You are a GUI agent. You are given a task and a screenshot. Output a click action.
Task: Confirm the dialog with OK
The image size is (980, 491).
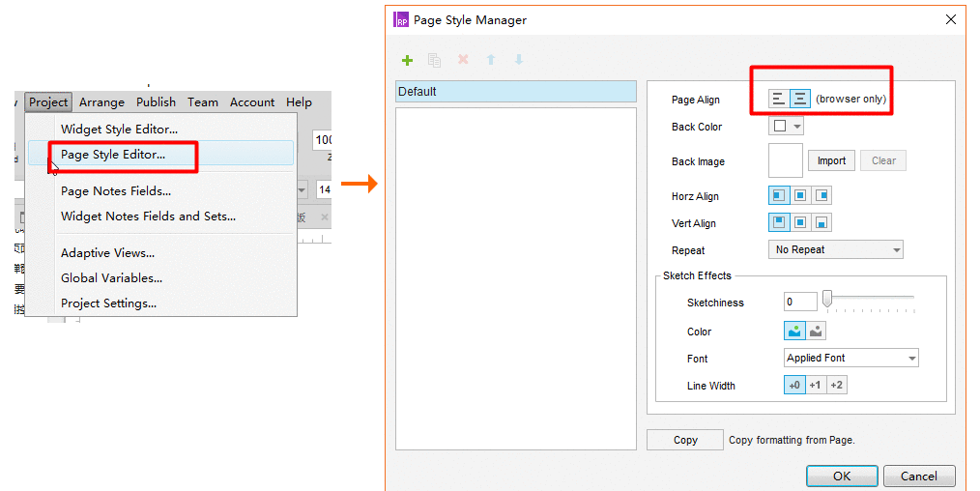coord(842,476)
